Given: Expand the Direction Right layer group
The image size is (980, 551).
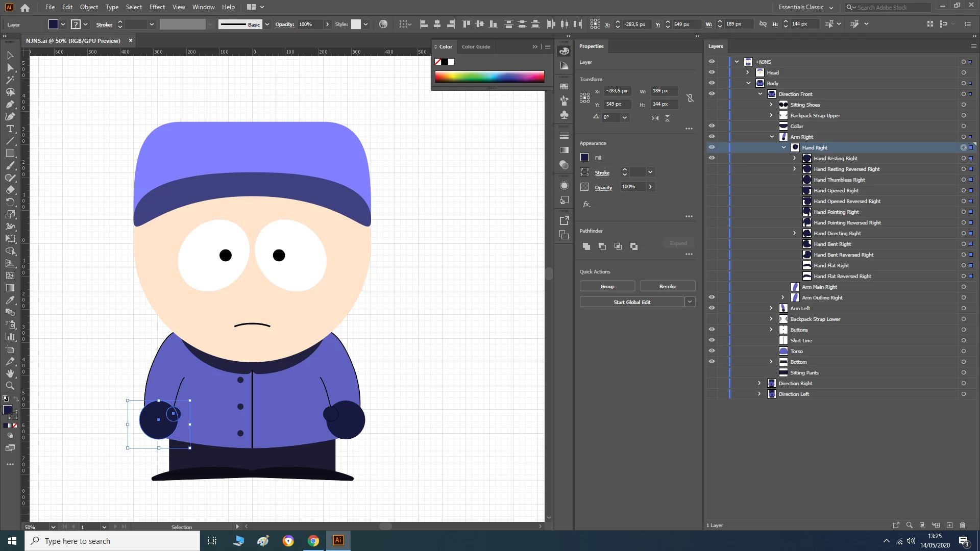Looking at the screenshot, I should point(759,383).
